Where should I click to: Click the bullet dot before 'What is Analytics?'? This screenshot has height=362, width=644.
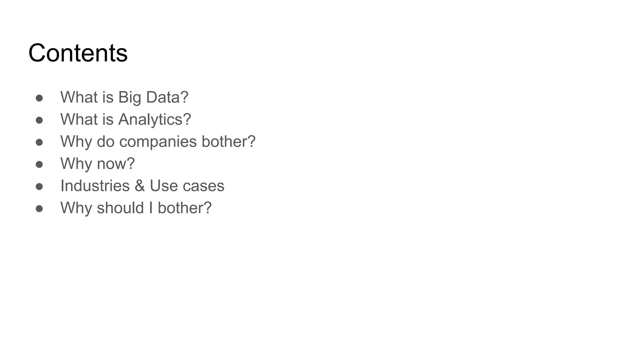click(39, 120)
